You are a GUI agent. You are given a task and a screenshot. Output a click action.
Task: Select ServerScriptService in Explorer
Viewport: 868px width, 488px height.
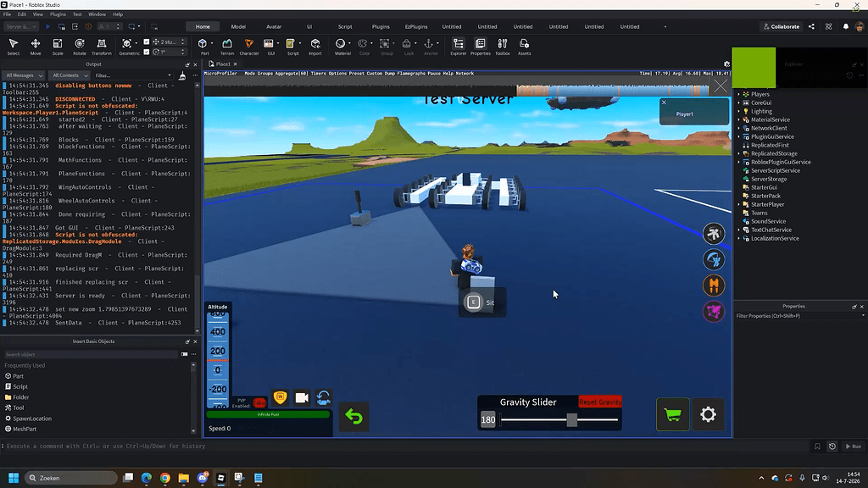tap(775, 170)
